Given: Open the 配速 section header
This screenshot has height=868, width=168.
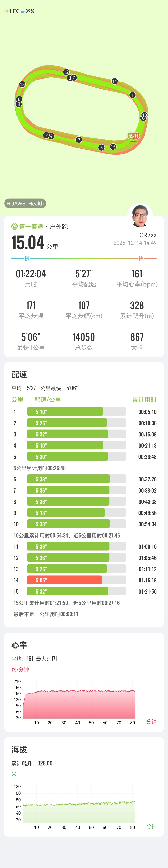Looking at the screenshot, I should [19, 374].
